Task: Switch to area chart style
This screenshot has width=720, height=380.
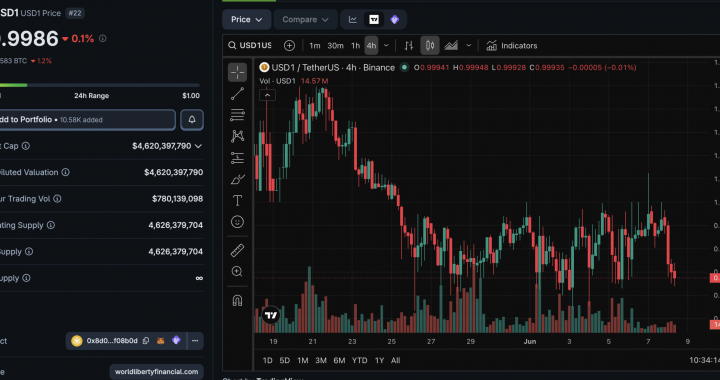Action: (x=451, y=45)
